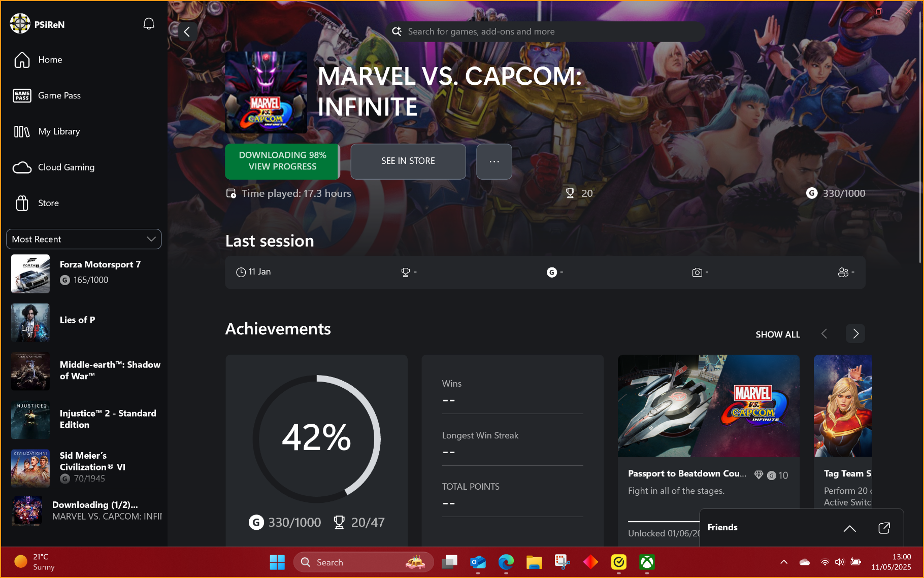Click the PSiReN profile avatar
Screen dimensions: 924x578
click(x=20, y=24)
